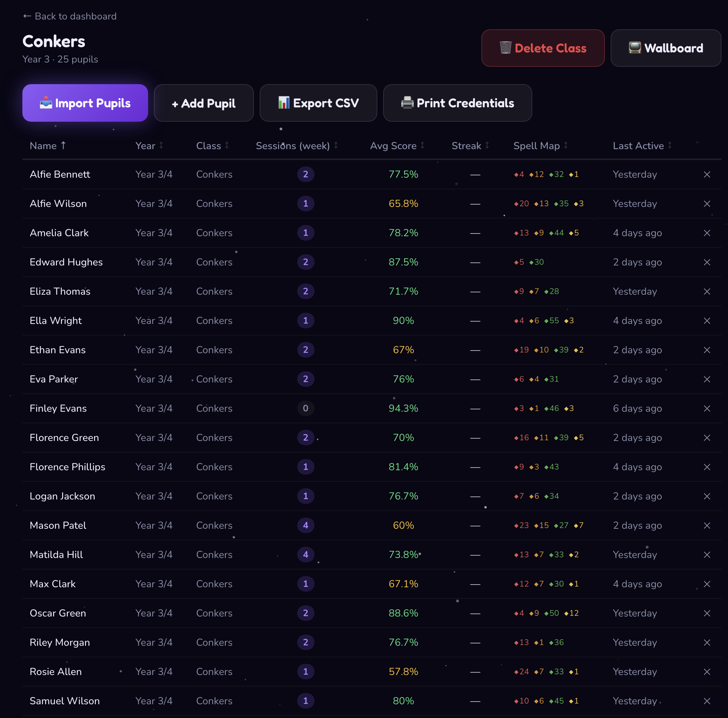Image resolution: width=728 pixels, height=718 pixels.
Task: Sort table by Avg Score
Action: click(x=397, y=146)
